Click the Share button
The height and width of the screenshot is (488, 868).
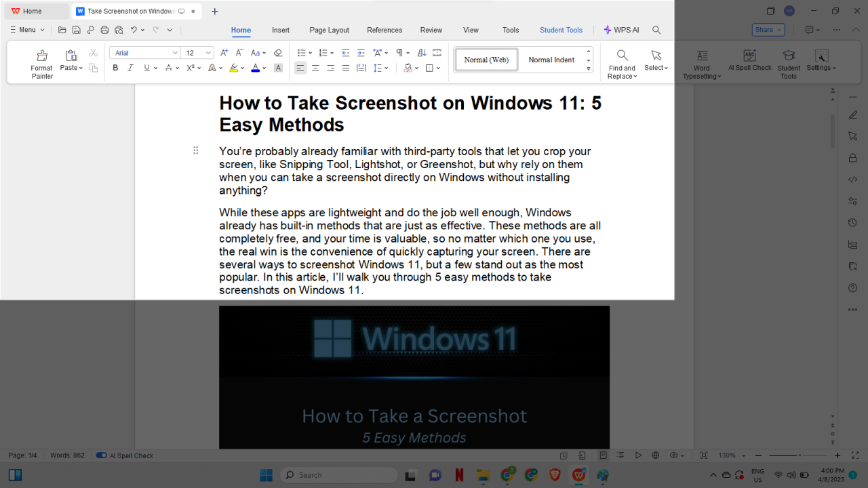coord(768,30)
